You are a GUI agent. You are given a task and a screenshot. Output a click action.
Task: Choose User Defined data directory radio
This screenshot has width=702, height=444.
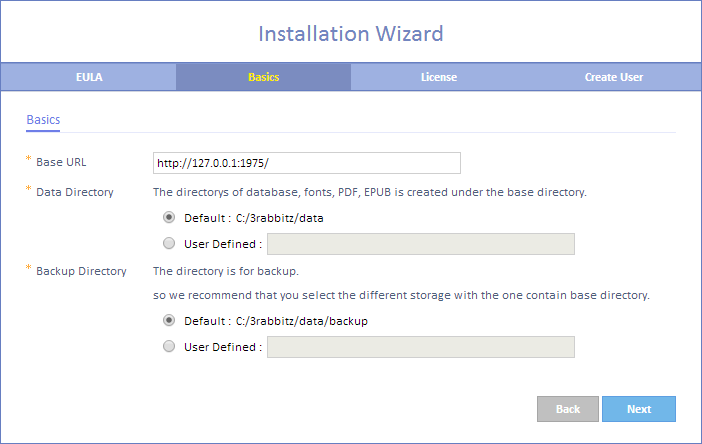click(x=169, y=243)
